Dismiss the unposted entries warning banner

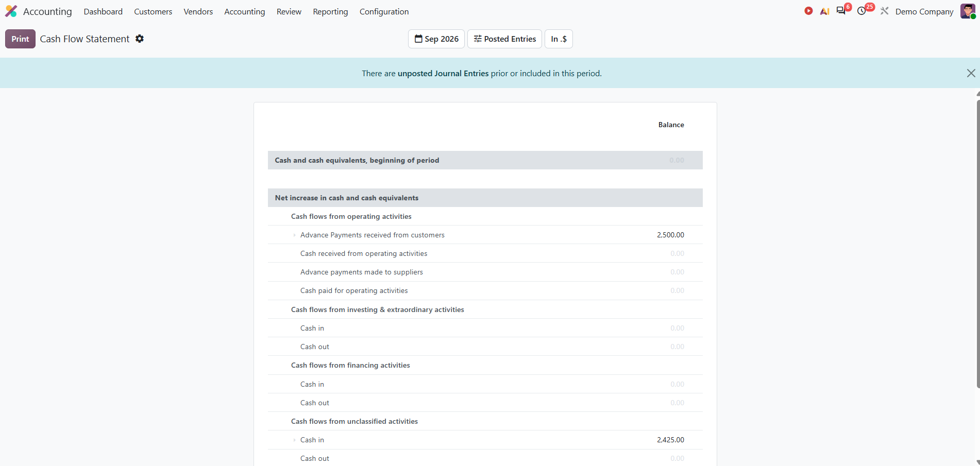(x=971, y=73)
